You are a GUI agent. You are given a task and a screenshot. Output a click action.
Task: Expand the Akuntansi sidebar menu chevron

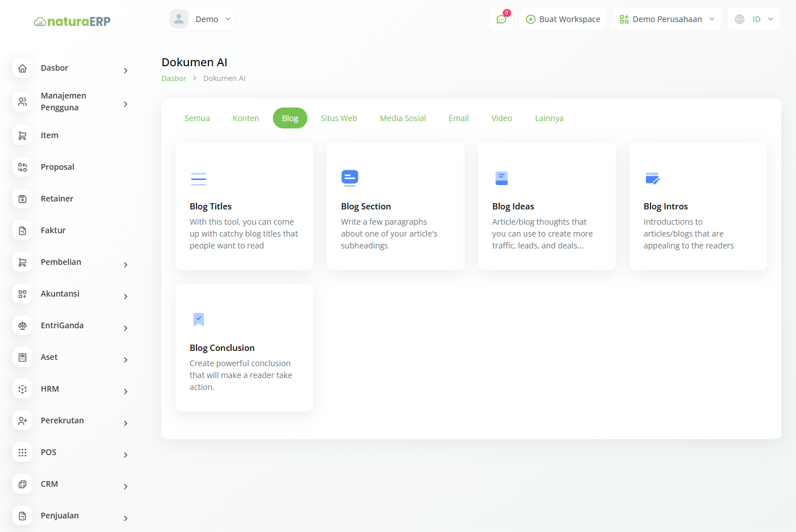click(126, 297)
